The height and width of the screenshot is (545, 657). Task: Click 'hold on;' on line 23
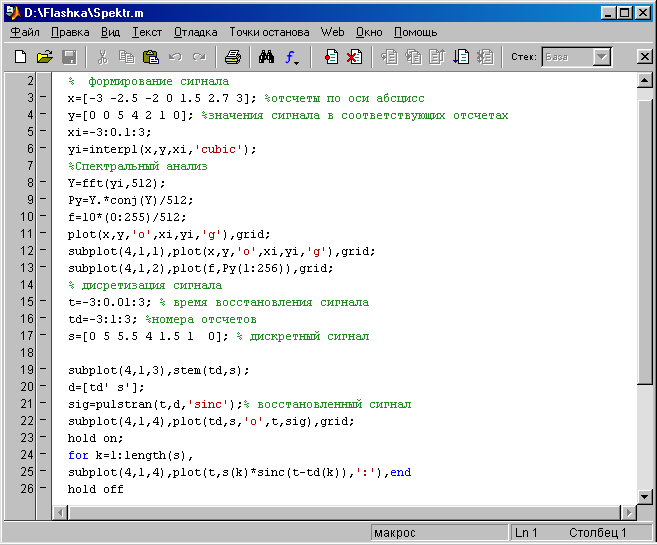[x=96, y=438]
